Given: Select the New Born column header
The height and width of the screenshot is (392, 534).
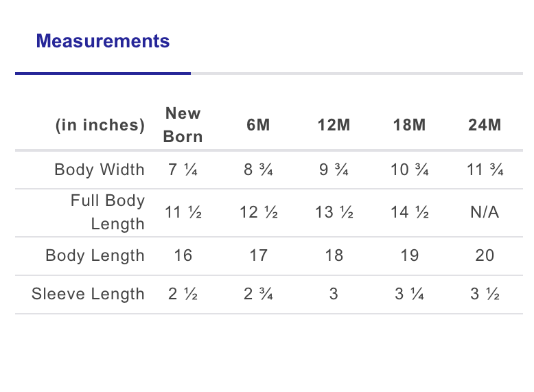Looking at the screenshot, I should point(183,125).
